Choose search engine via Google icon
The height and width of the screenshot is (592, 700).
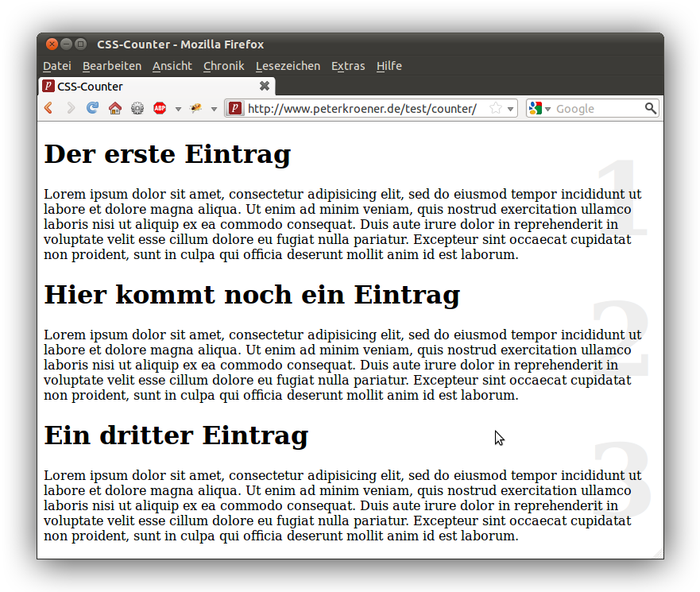click(x=540, y=109)
